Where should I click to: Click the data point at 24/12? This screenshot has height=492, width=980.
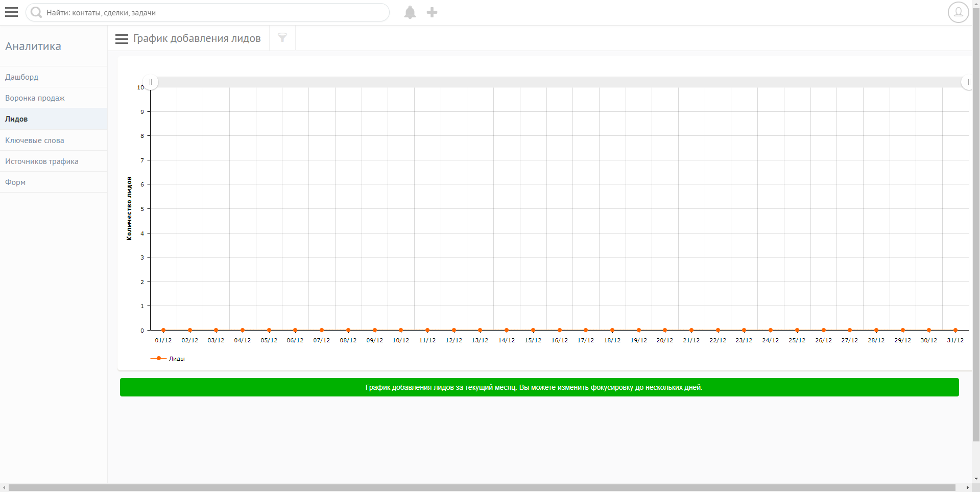click(x=771, y=330)
